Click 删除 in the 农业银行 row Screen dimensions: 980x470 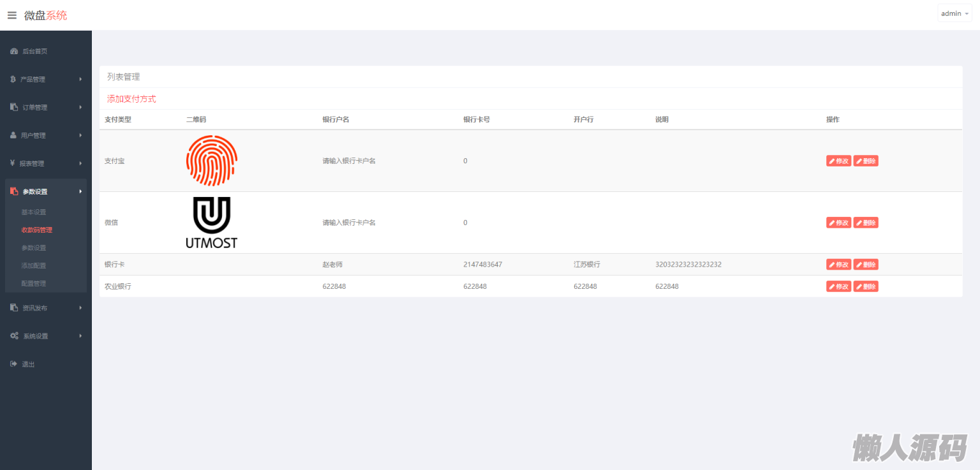coord(866,286)
